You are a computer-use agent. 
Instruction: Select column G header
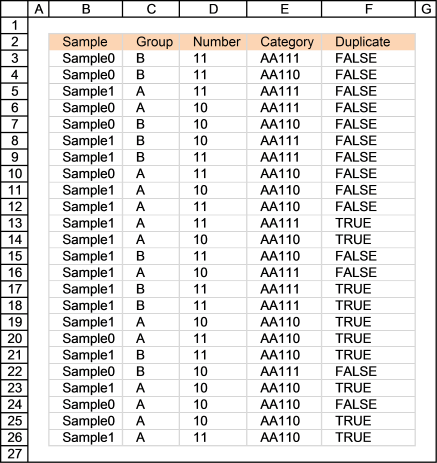pos(426,9)
